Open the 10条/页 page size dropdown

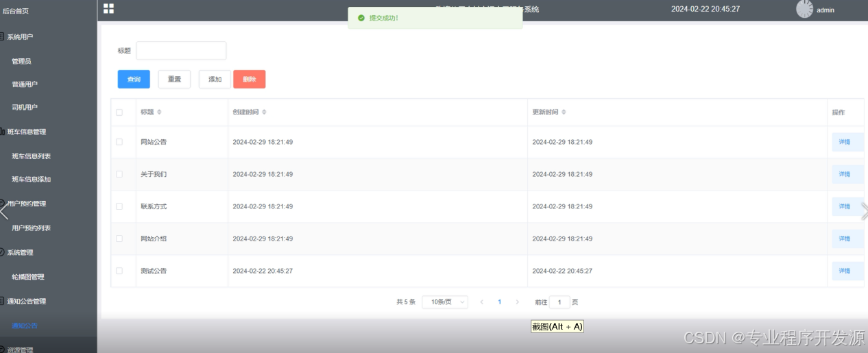pos(445,302)
